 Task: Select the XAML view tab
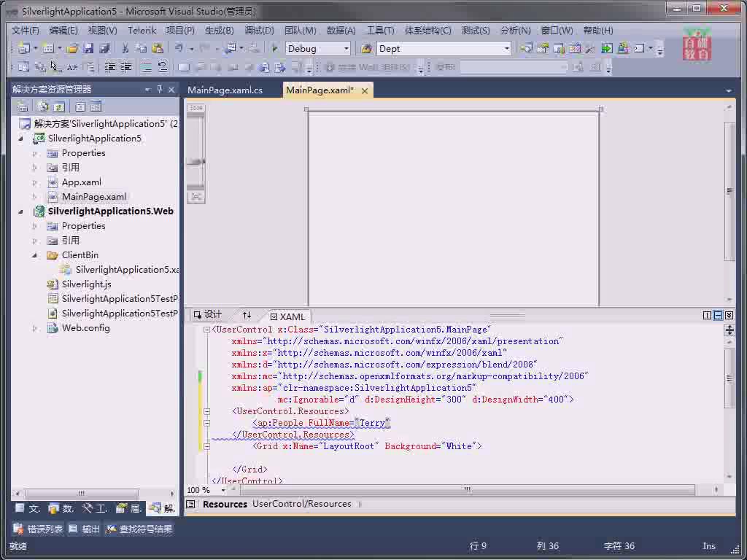[x=287, y=316]
